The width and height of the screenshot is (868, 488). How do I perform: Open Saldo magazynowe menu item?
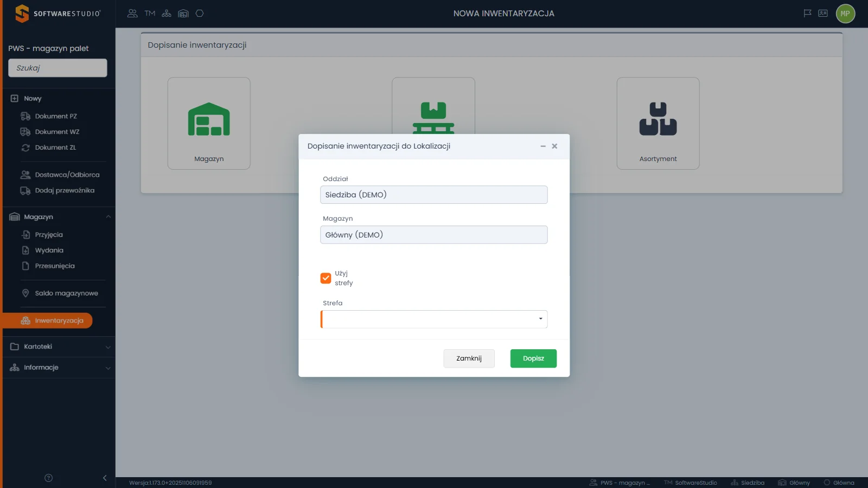[66, 293]
